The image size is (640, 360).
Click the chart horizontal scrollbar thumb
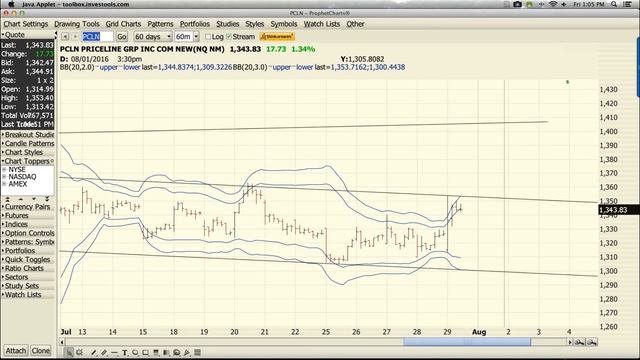[467, 342]
